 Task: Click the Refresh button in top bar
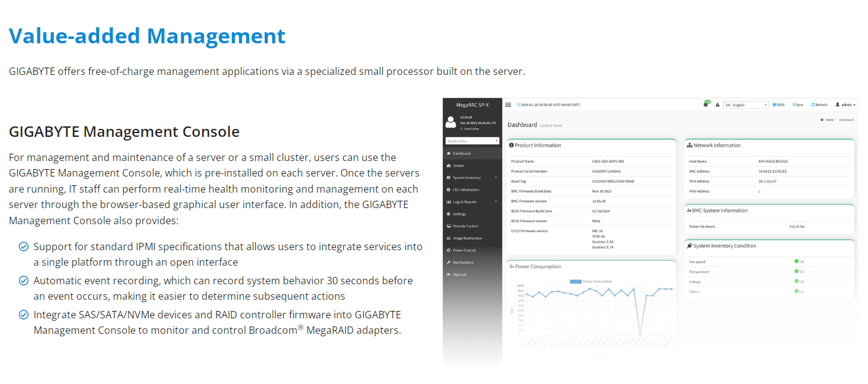(819, 105)
